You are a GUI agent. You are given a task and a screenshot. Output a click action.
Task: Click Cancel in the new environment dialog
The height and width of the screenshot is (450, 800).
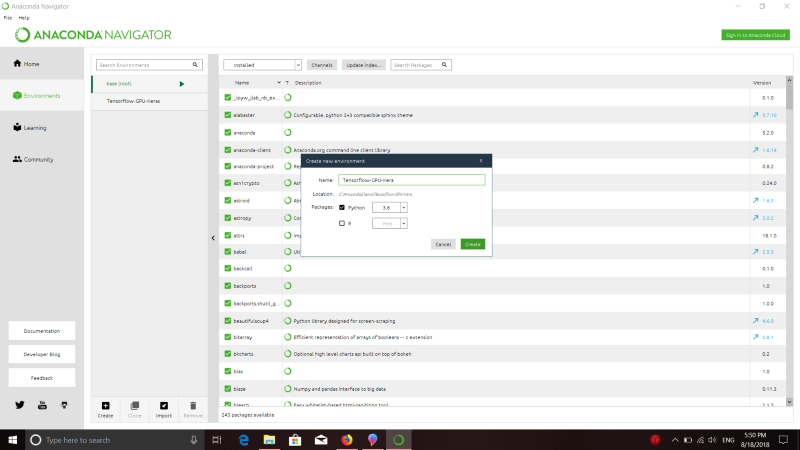[x=443, y=244]
